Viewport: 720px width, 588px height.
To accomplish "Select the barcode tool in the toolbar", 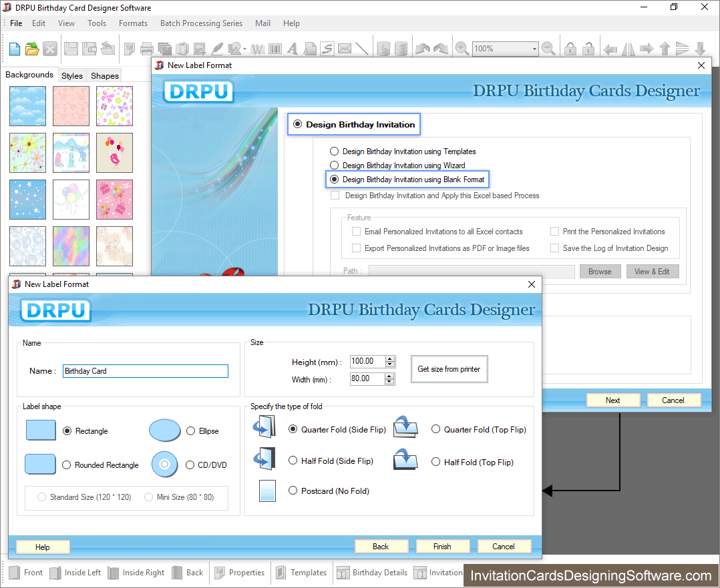I will [275, 48].
